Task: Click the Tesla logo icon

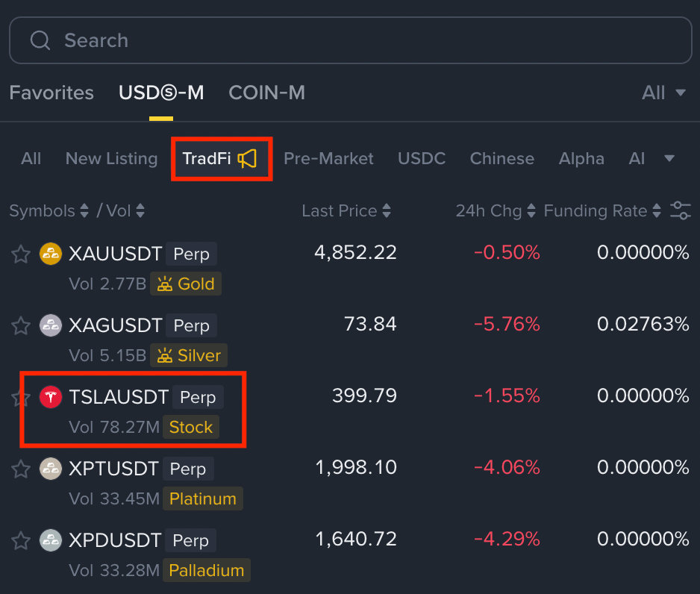Action: (50, 397)
